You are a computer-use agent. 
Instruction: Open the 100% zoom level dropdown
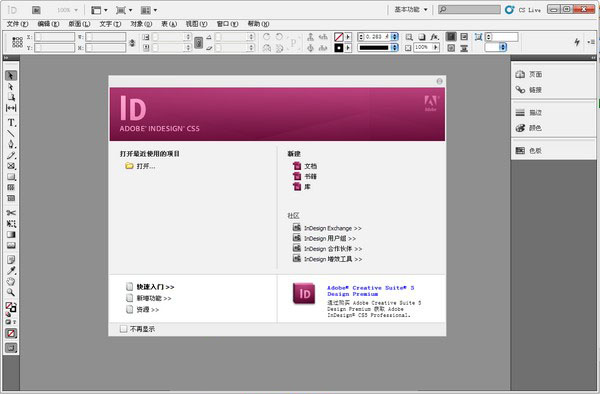click(x=67, y=10)
